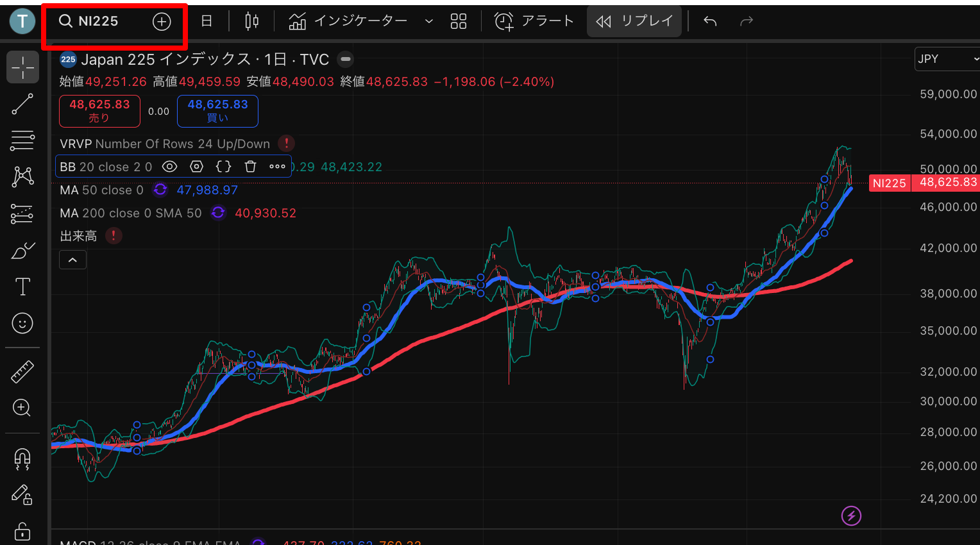Viewport: 980px width, 545px height.
Task: Click the red 売り sell button
Action: coord(99,110)
